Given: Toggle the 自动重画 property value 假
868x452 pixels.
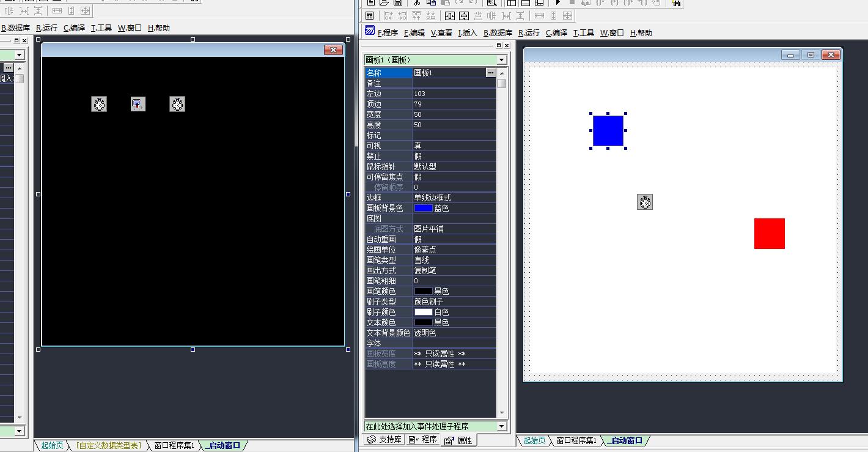Looking at the screenshot, I should (454, 239).
